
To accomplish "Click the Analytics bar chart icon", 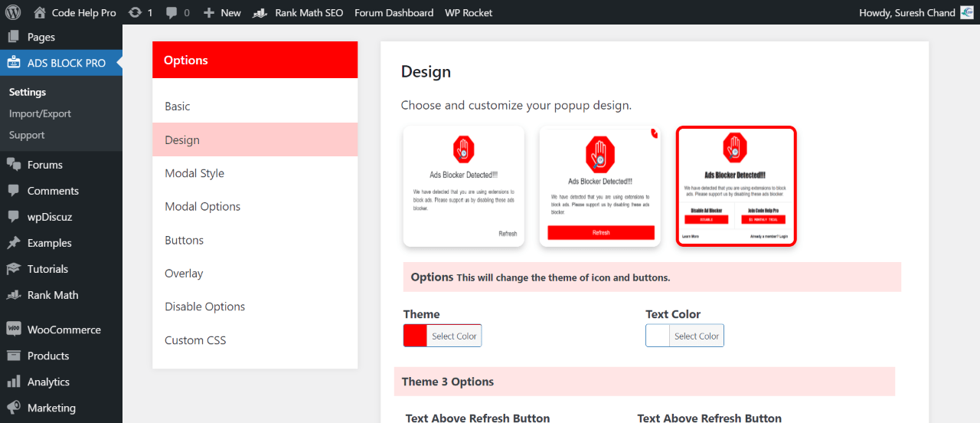I will pyautogui.click(x=14, y=382).
